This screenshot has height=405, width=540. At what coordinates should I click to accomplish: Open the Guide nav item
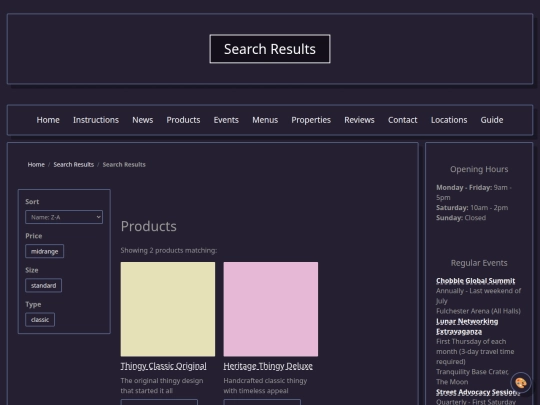[x=492, y=120]
